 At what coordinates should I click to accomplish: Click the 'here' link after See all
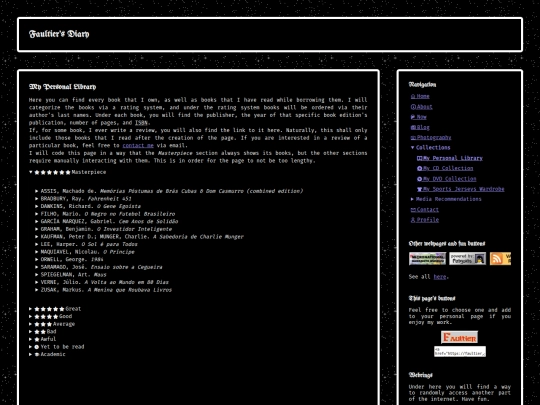[439, 277]
